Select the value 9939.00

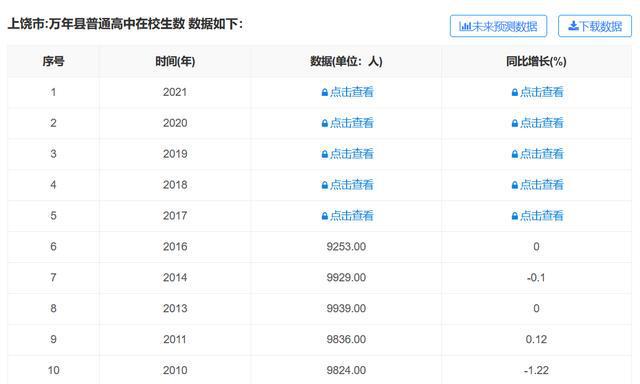point(346,308)
